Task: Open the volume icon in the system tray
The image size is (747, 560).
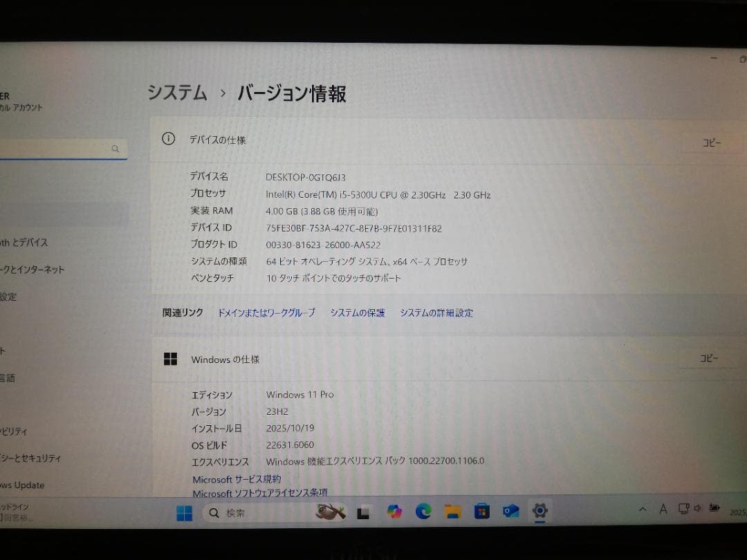Action: [697, 509]
